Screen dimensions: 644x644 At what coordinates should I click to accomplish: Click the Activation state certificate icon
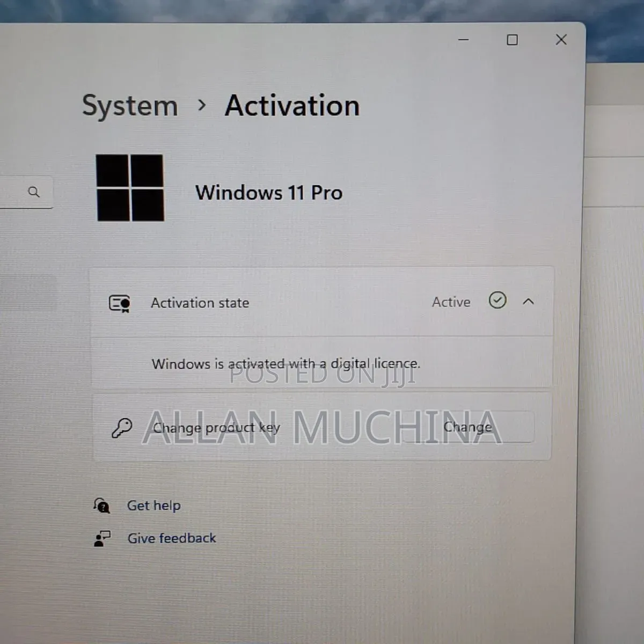click(x=120, y=303)
